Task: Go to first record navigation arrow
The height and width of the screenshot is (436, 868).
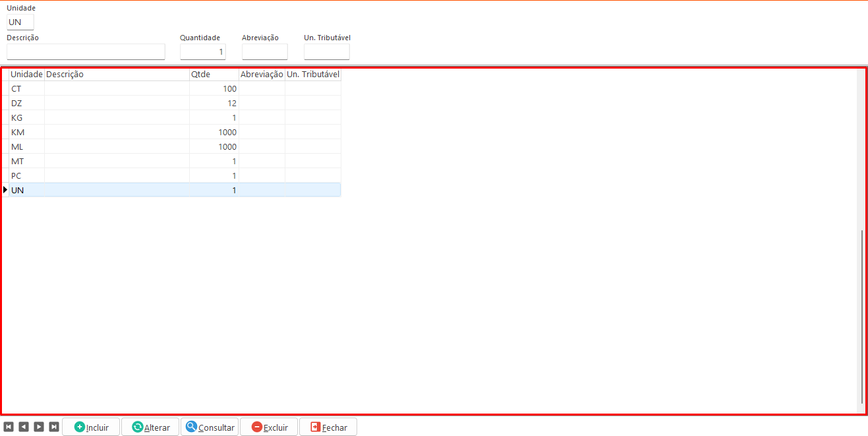Action: [x=9, y=427]
